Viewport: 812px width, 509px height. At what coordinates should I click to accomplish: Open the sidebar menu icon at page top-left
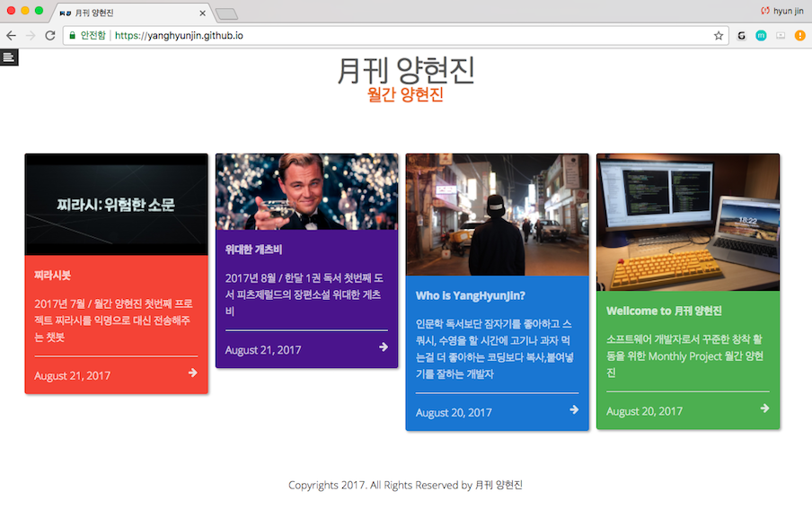click(9, 57)
